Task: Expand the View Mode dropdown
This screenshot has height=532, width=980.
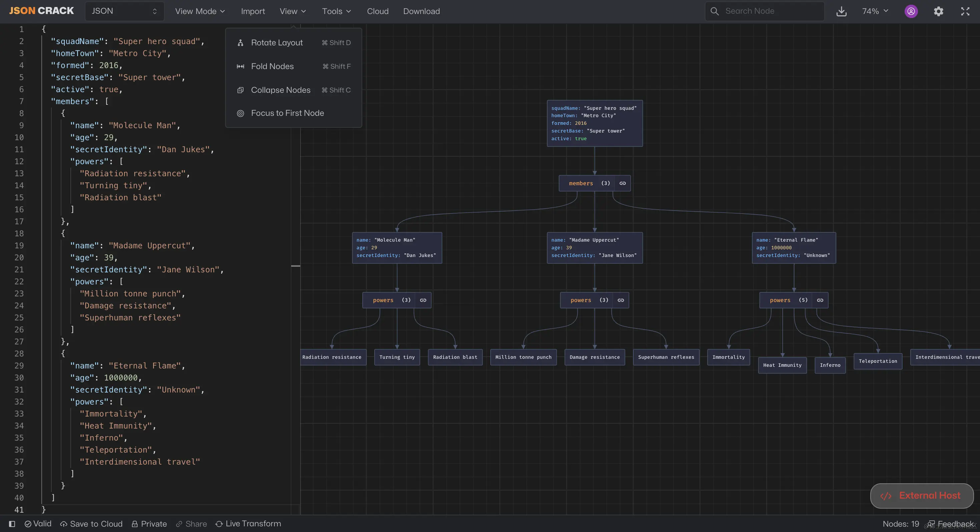Action: 200,11
